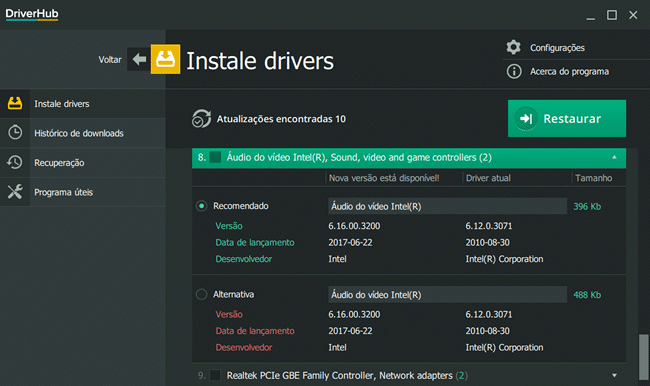Expand the Realtek PCIe GBE section arrow
The height and width of the screenshot is (386, 650).
614,375
